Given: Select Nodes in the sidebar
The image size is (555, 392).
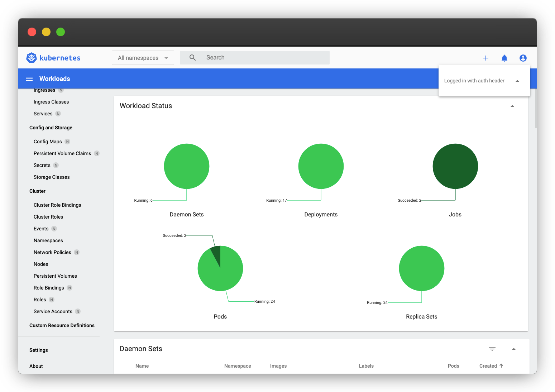Looking at the screenshot, I should pos(40,264).
